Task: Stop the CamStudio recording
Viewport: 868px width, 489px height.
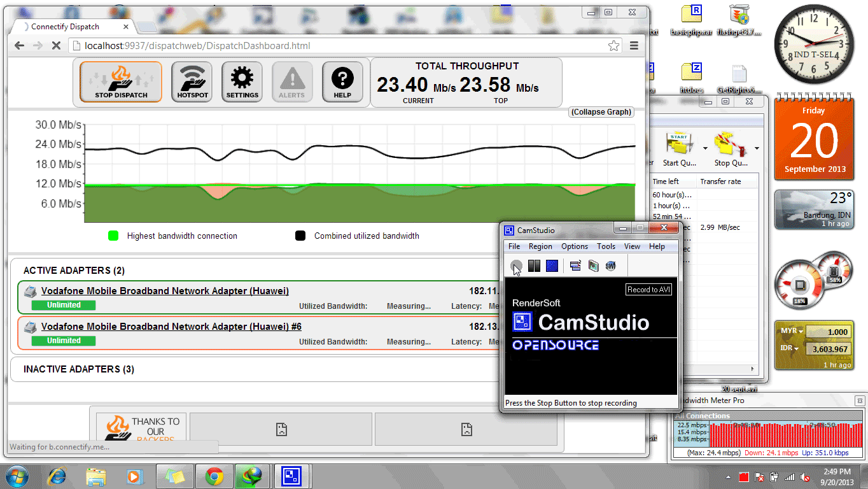Action: click(x=551, y=266)
